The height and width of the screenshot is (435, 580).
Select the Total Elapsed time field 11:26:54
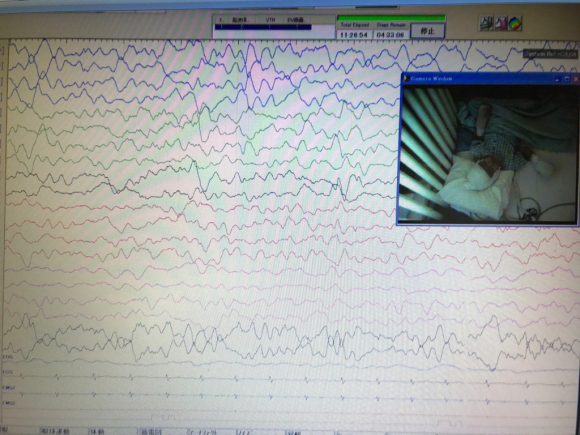pyautogui.click(x=354, y=35)
